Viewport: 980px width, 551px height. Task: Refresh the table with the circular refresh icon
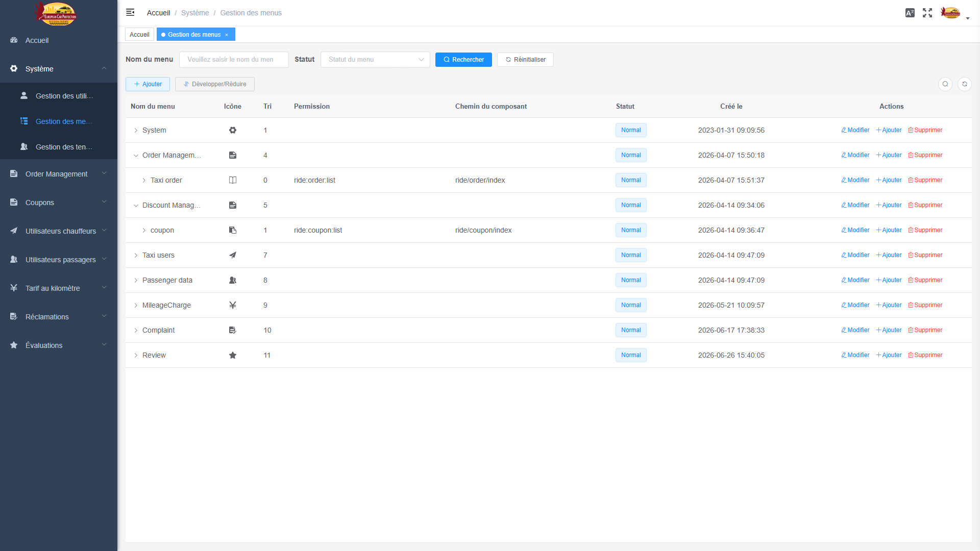pos(965,84)
